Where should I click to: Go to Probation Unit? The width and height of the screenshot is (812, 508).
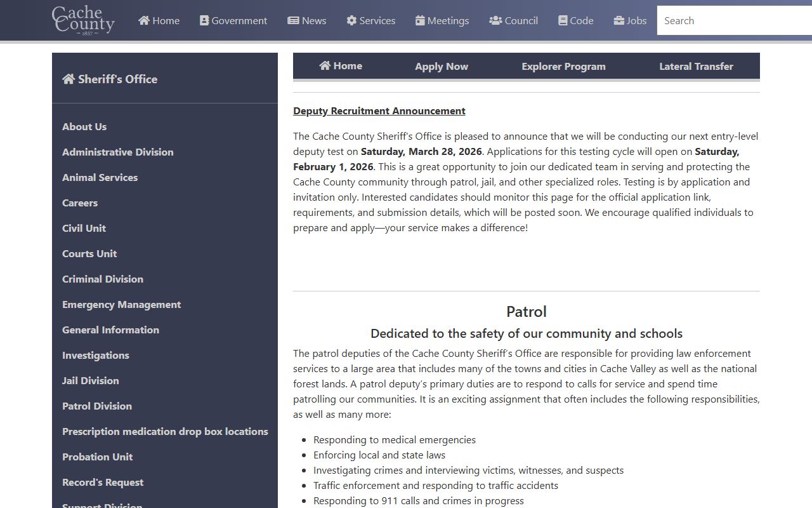(x=98, y=457)
